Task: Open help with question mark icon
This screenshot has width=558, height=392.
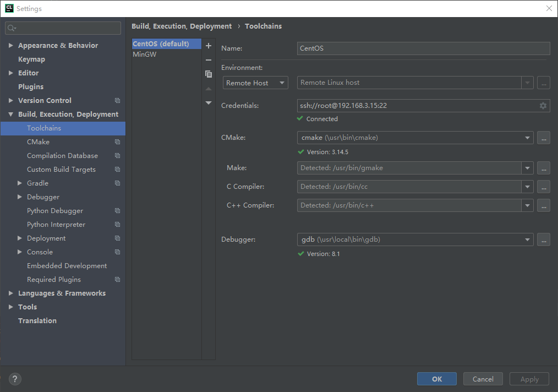Action: pyautogui.click(x=15, y=379)
